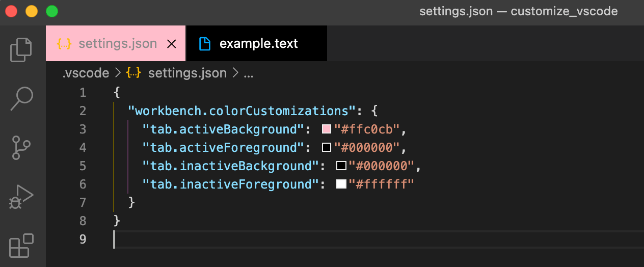Screen dimensions: 644x267
Task: Click line number 9 in the gutter
Action: pos(83,239)
